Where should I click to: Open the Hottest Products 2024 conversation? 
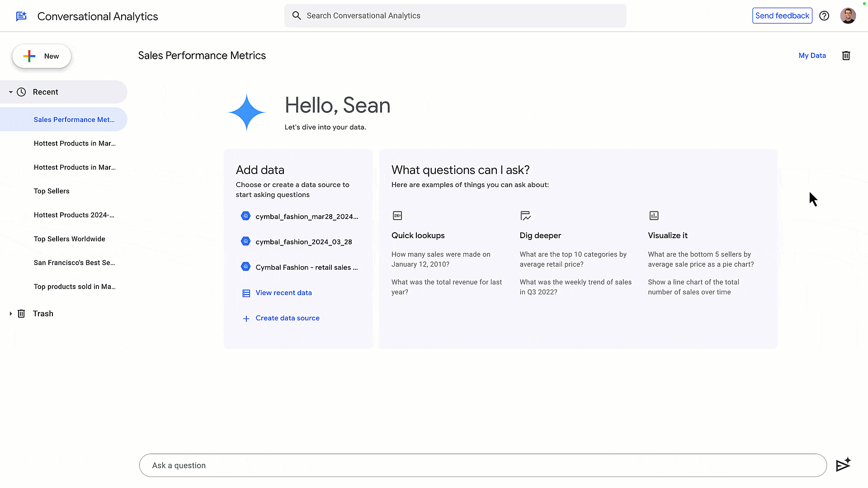(x=74, y=215)
